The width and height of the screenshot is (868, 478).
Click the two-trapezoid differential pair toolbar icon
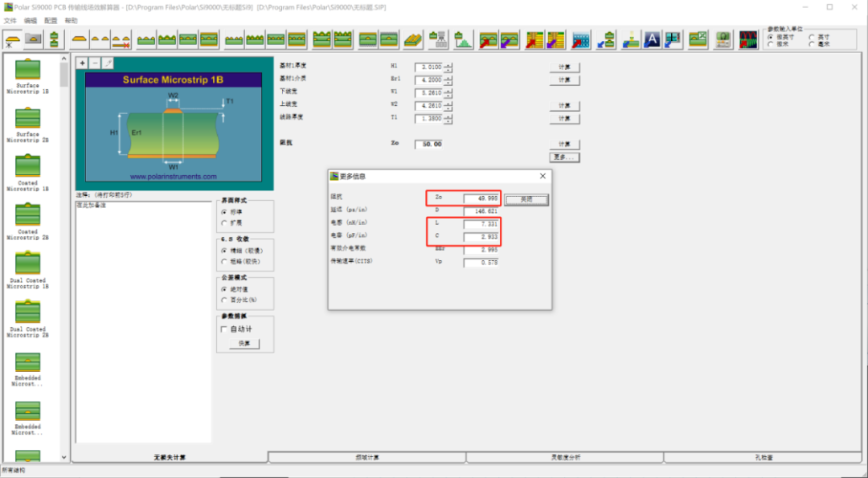(100, 40)
